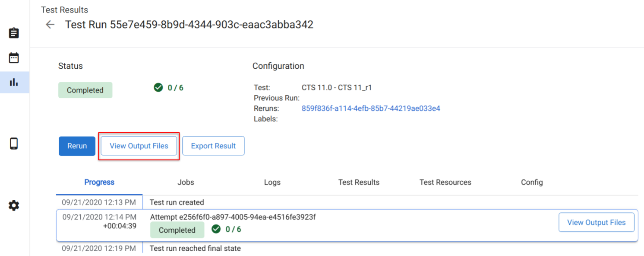Viewport: 644px width, 256px height.
Task: Open rerun link 859f836f-a114-4efb-85b7-44219ae033e4
Action: [371, 108]
